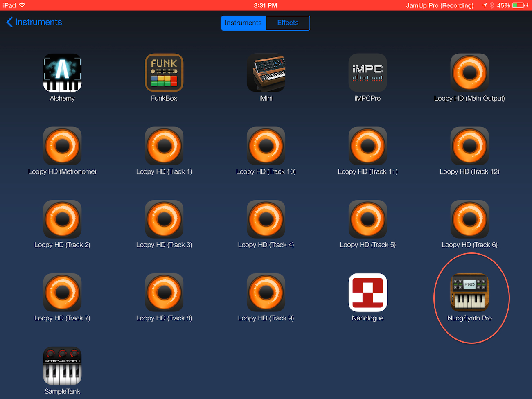Go back via the Instruments back button
The height and width of the screenshot is (399, 532).
point(34,22)
